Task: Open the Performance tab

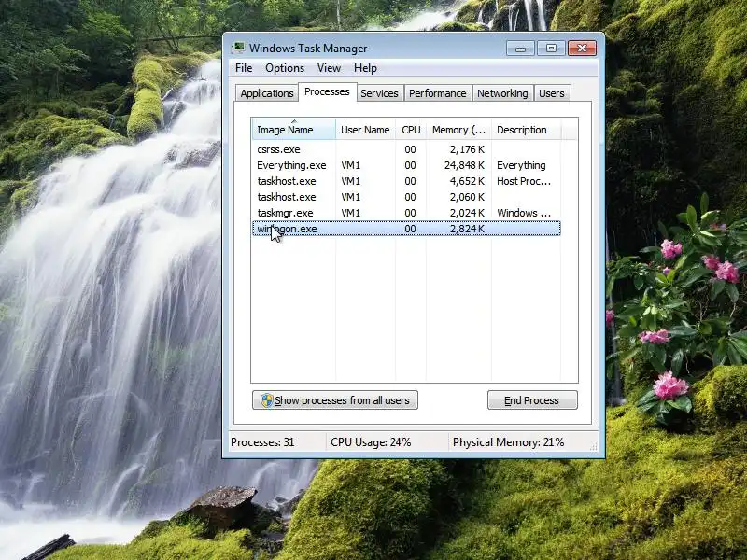Action: pos(437,93)
